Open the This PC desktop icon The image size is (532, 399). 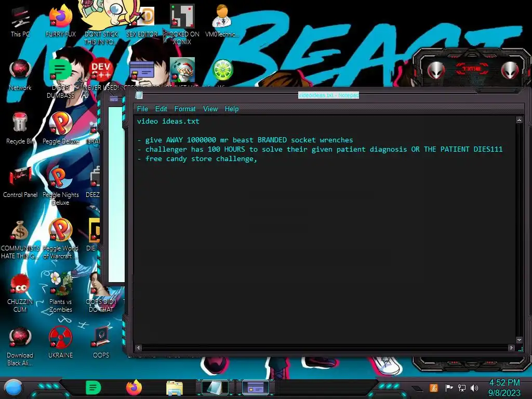[20, 22]
